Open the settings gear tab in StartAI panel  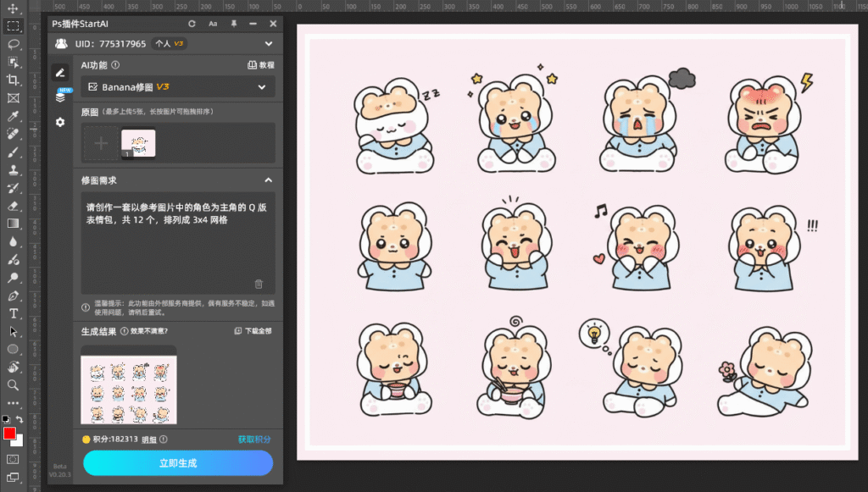pos(60,122)
